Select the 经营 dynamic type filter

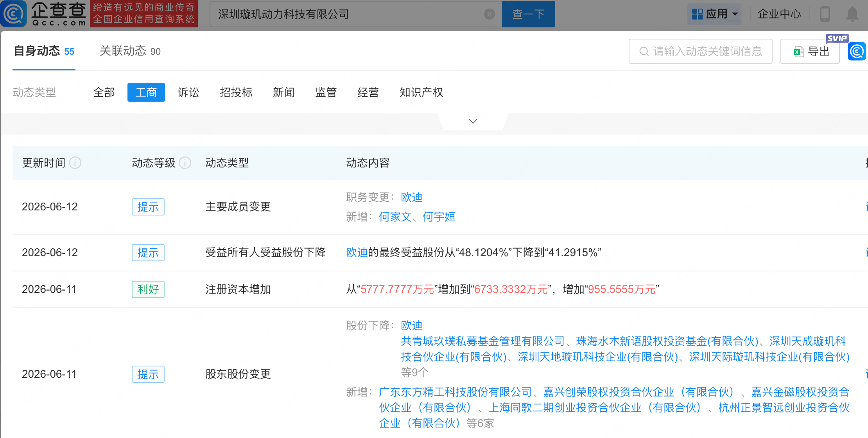[368, 92]
